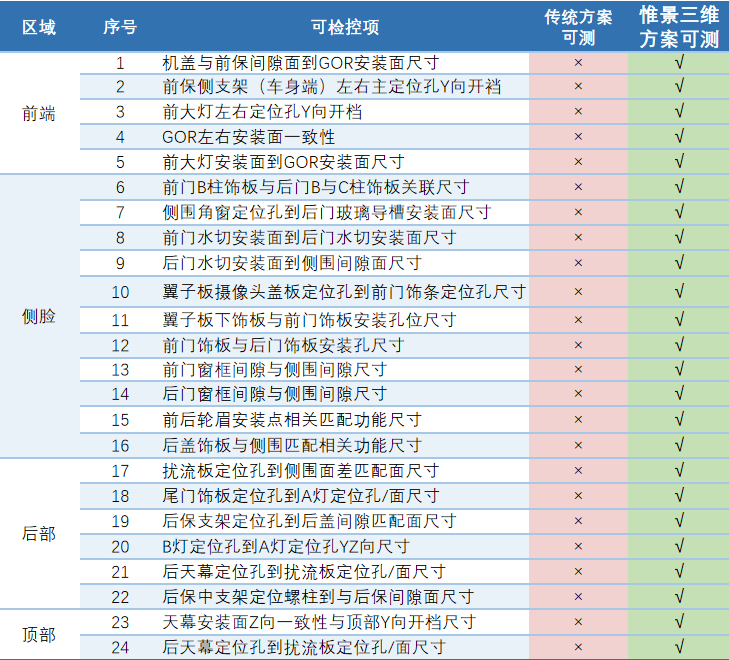This screenshot has width=729, height=660.
Task: Click the '传统方案可测' header cell
Action: pos(578,27)
